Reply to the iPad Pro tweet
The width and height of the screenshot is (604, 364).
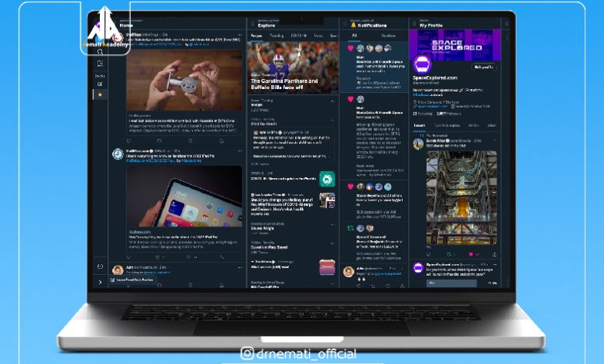coord(129,257)
